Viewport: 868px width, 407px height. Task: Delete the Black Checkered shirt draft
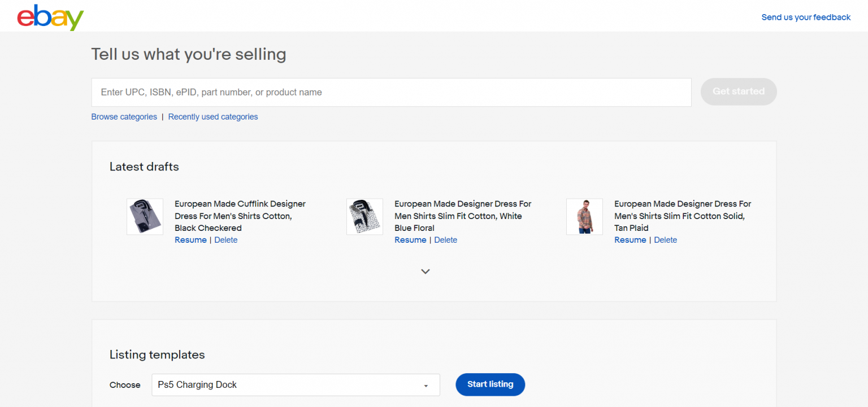coord(226,240)
